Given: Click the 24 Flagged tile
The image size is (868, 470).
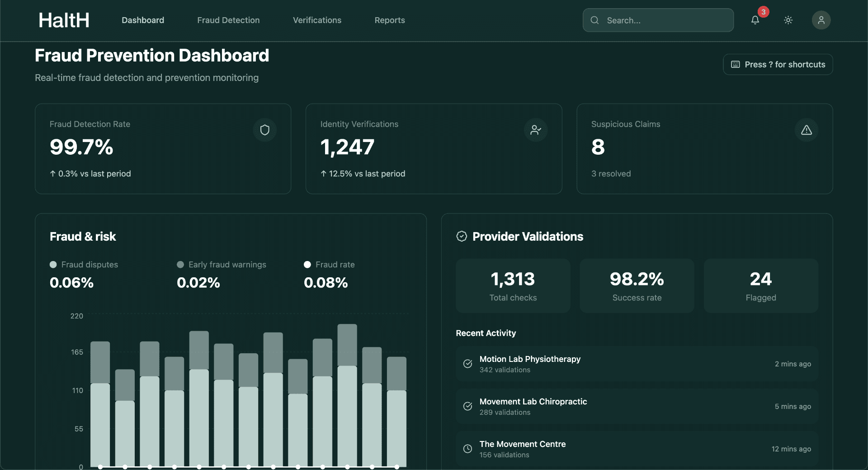Looking at the screenshot, I should (761, 286).
